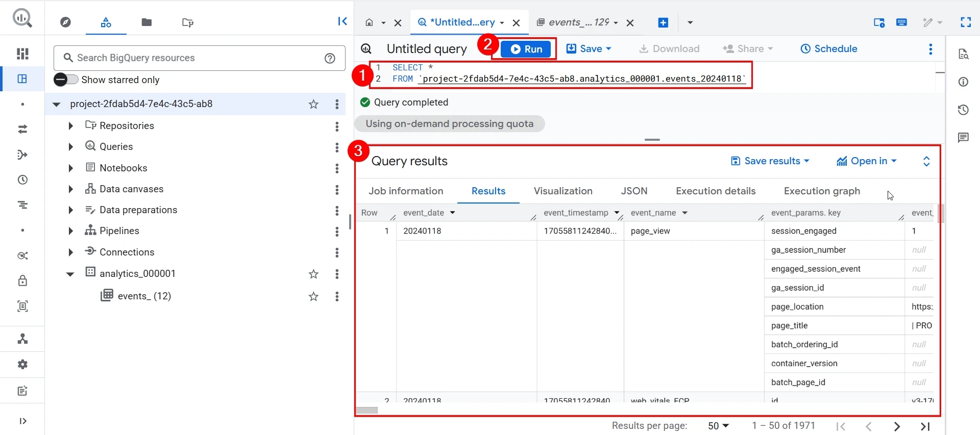Open the Save dropdown
This screenshot has height=435, width=980.
pyautogui.click(x=589, y=49)
